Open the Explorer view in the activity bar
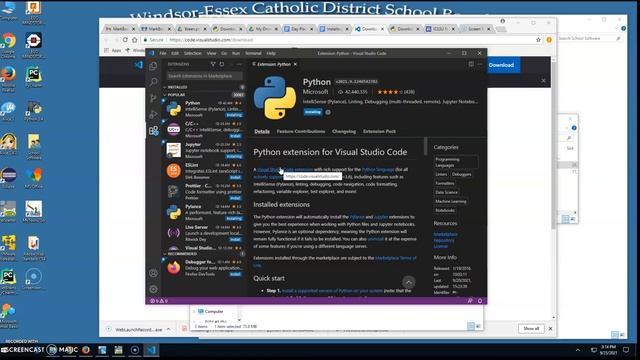Viewport: 640px width, 360px height. [153, 67]
